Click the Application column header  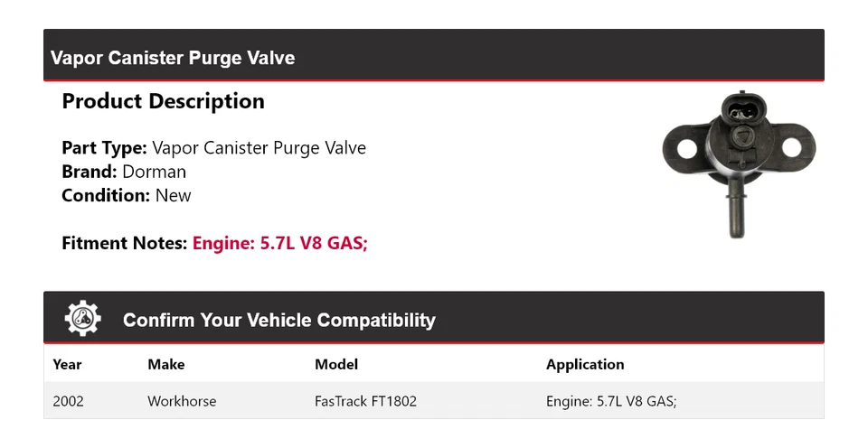pos(585,365)
